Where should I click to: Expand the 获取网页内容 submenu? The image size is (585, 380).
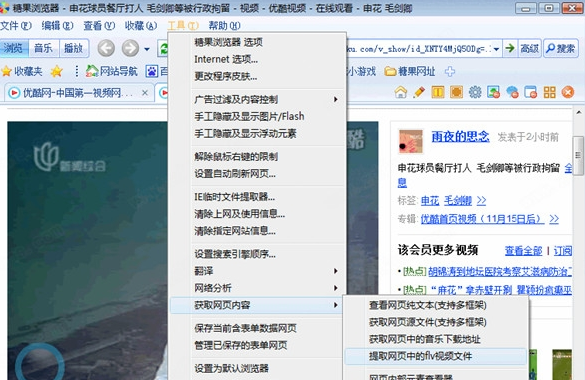tap(257, 305)
